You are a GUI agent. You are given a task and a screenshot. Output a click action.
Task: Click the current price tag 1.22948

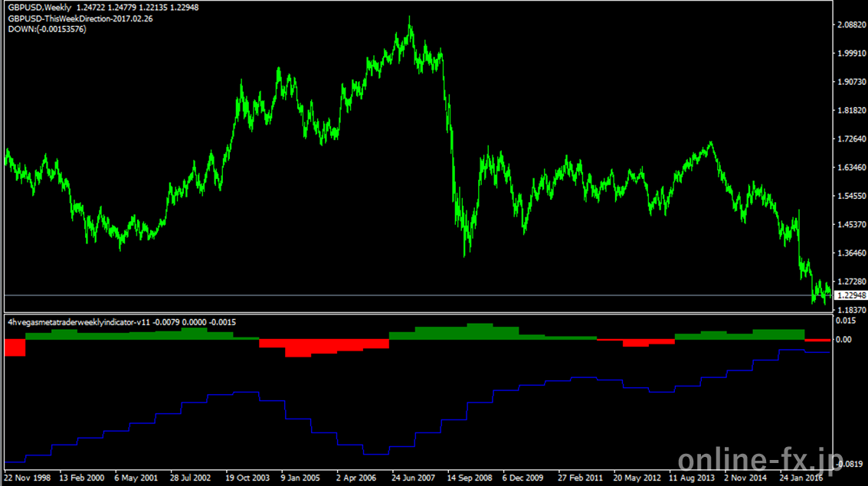(x=851, y=295)
